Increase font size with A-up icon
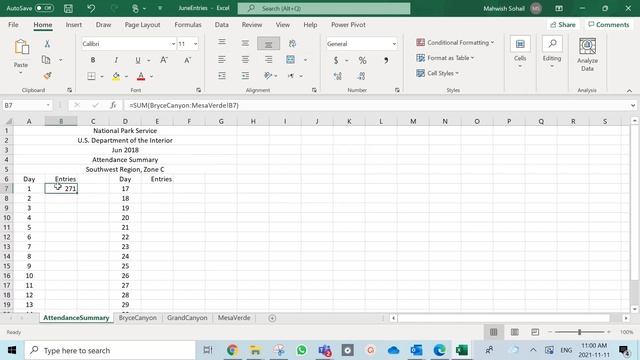The height and width of the screenshot is (360, 640). tap(164, 60)
